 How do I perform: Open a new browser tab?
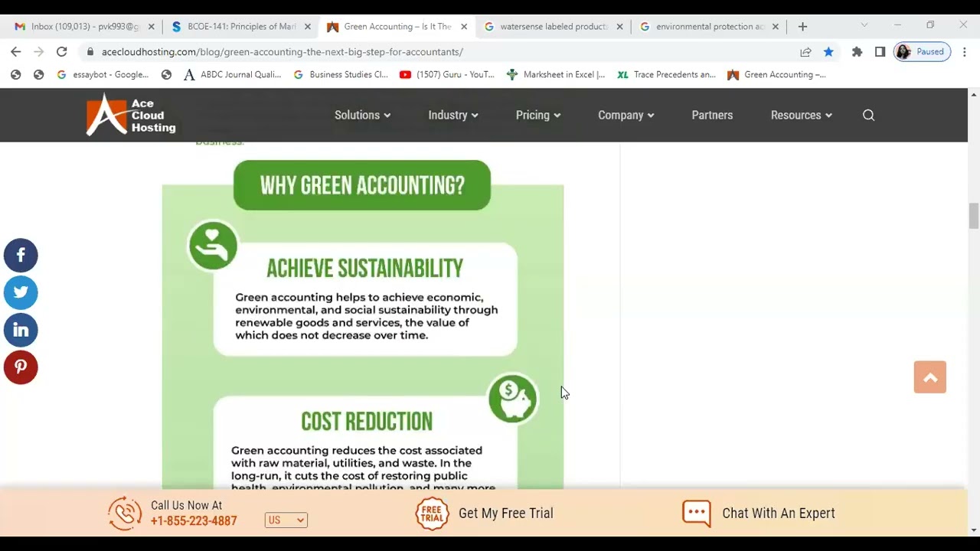point(802,26)
